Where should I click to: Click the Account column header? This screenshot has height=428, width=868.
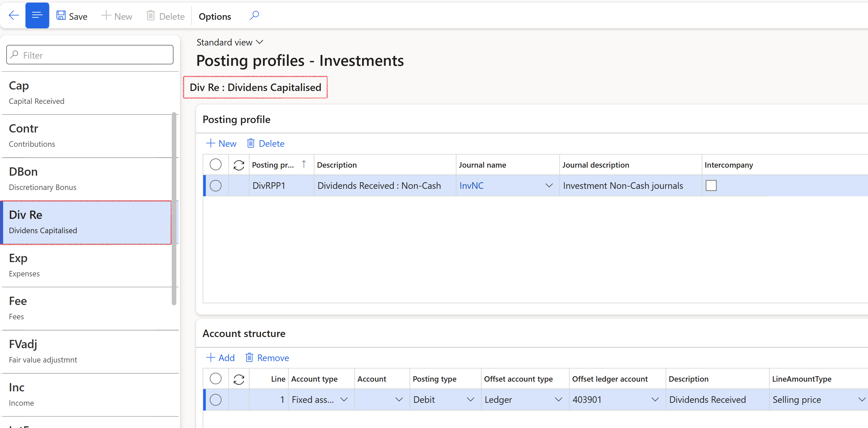(382, 379)
